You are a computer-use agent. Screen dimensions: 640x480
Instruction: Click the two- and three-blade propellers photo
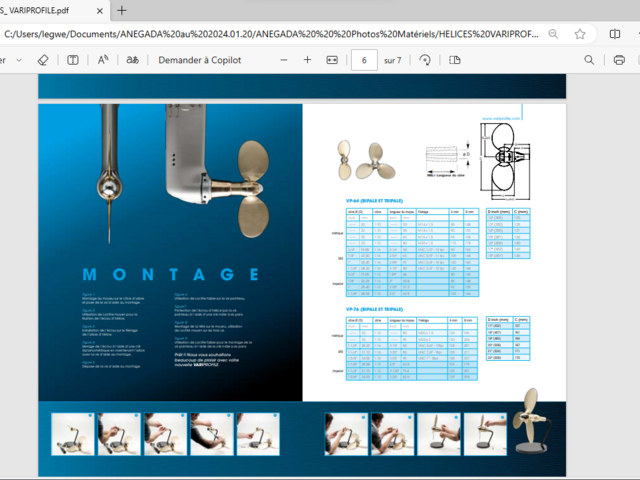(x=366, y=160)
